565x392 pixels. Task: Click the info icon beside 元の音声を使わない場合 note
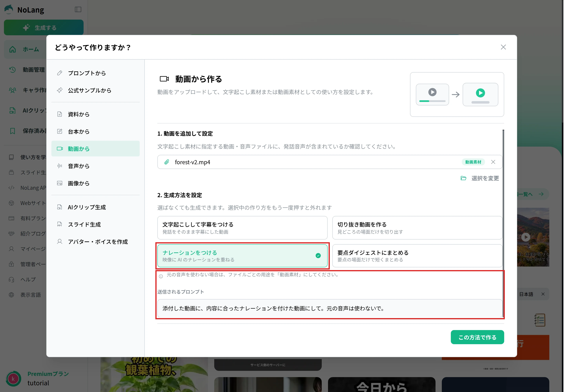(161, 276)
